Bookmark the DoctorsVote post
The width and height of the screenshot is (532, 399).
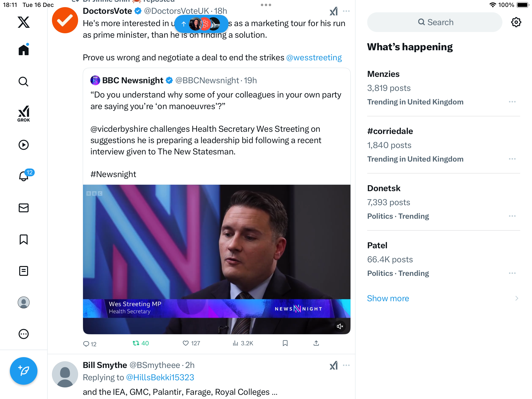285,343
